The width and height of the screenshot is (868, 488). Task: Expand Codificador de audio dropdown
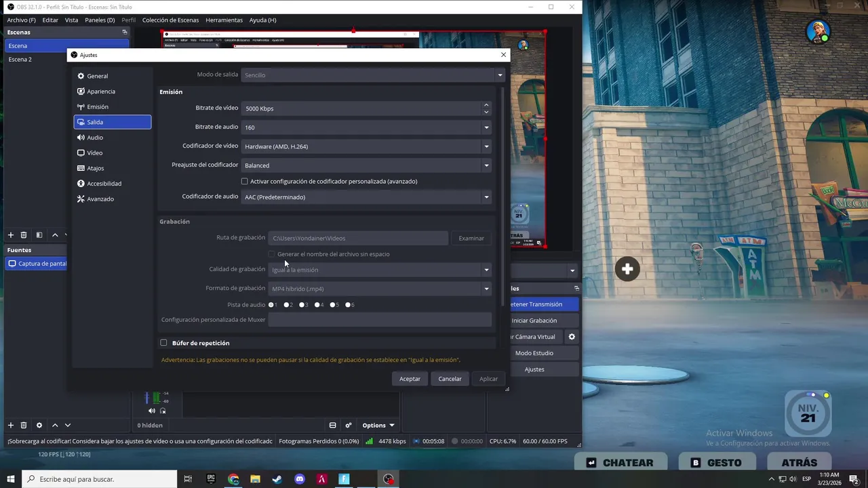tap(366, 197)
